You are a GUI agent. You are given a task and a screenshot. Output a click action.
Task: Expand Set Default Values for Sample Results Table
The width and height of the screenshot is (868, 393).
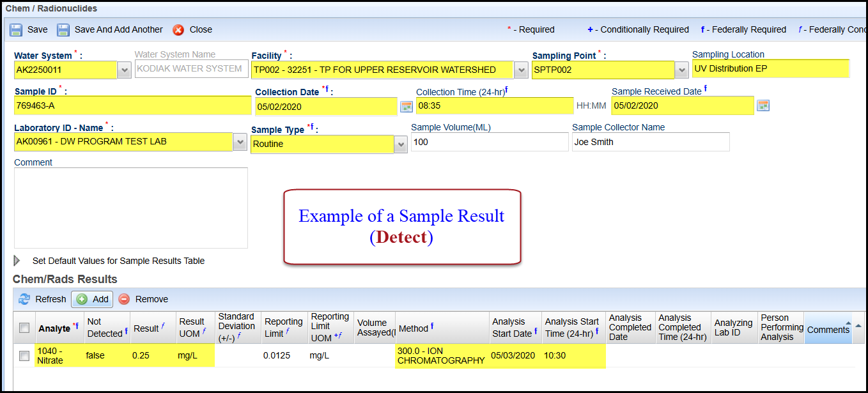coord(17,261)
